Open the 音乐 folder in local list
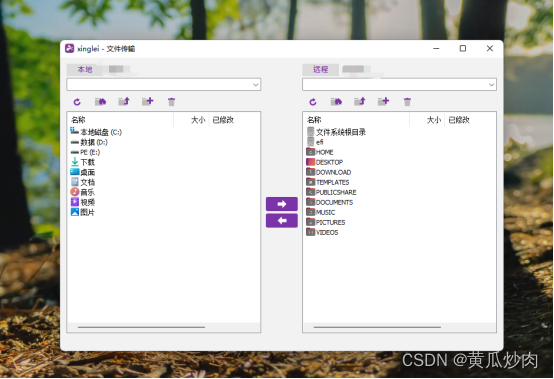Viewport: 554px width, 379px height. 83,192
